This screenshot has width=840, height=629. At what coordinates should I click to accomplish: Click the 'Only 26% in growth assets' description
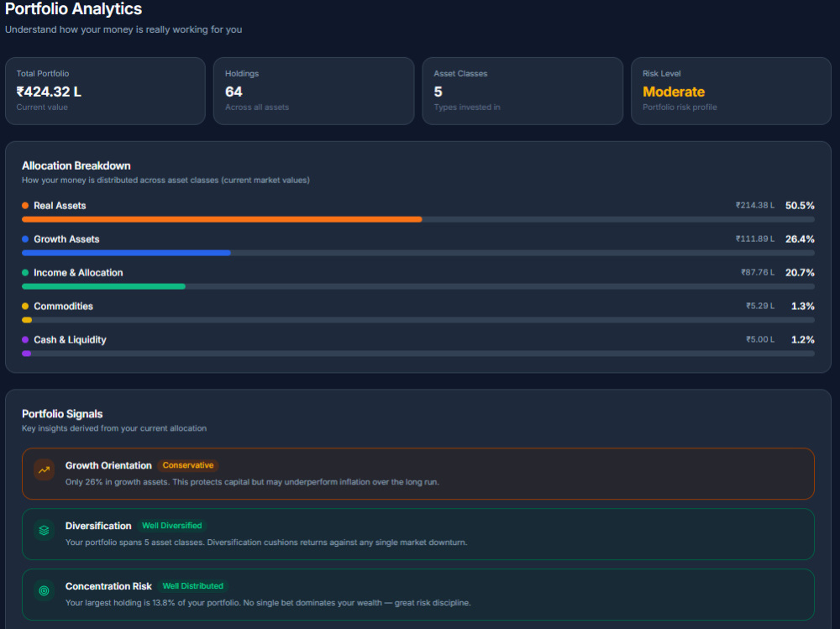pyautogui.click(x=252, y=482)
